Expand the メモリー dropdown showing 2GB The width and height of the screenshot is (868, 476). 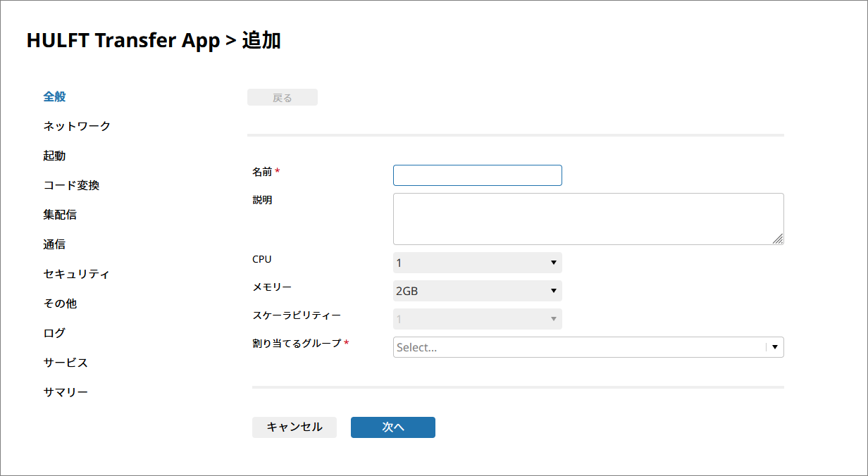coord(477,291)
